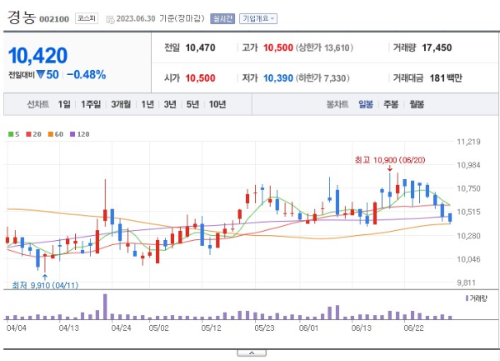Open the 기업개요 dropdown

click(258, 19)
